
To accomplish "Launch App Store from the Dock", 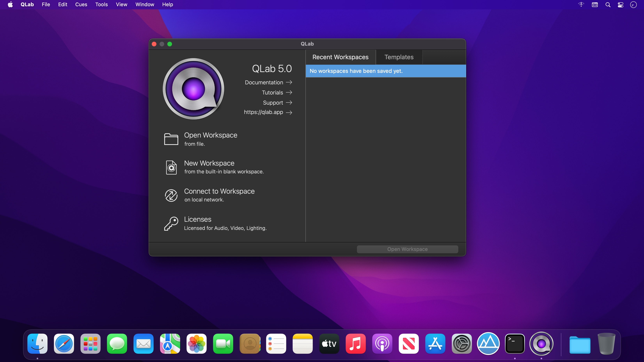I will 435,343.
